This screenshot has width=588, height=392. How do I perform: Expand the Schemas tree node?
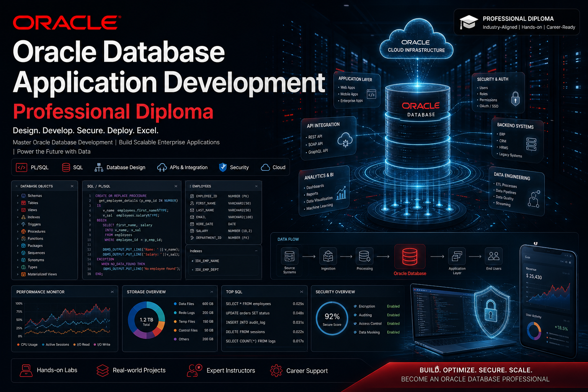(18, 196)
